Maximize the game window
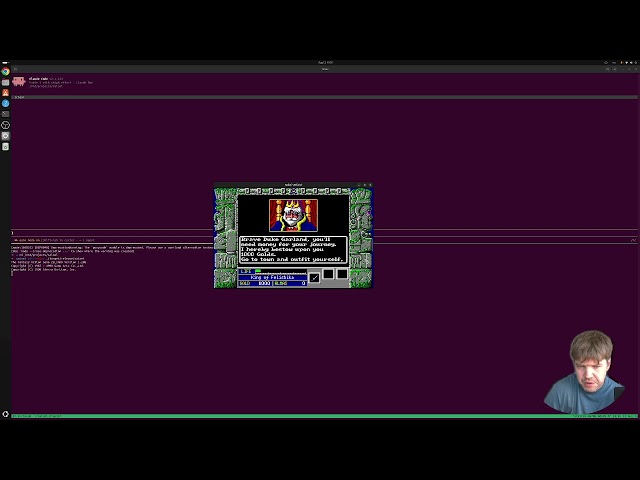The width and height of the screenshot is (640, 480). (x=365, y=185)
